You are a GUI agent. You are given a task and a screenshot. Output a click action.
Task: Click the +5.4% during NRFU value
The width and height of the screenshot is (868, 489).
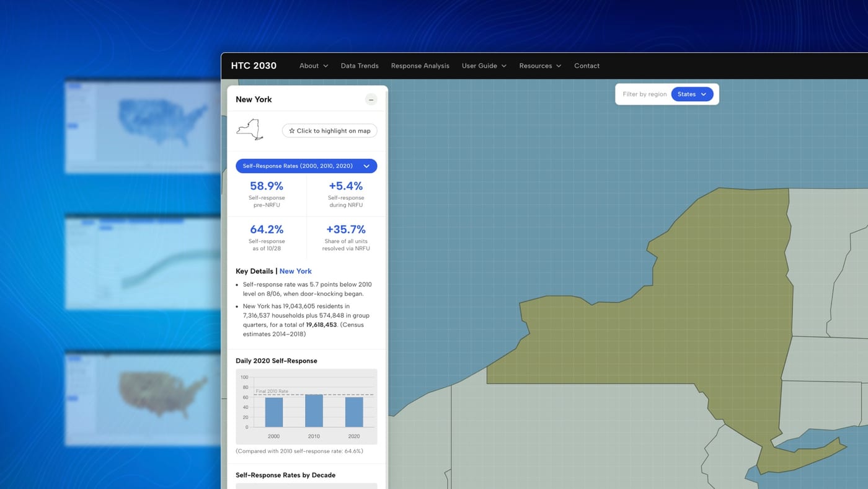point(346,186)
